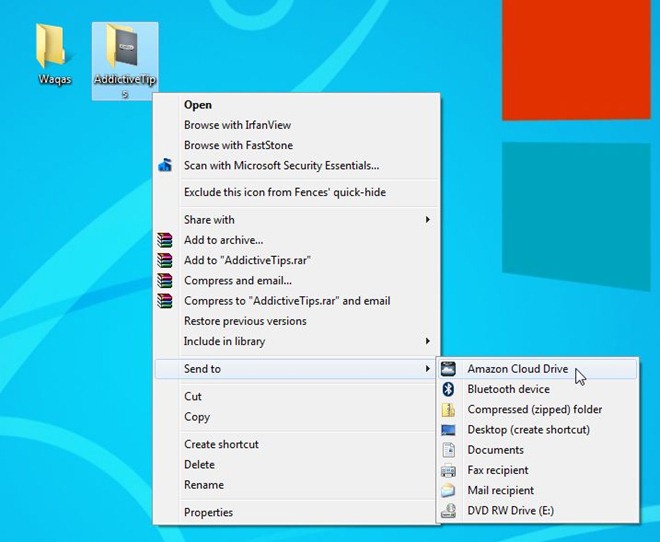Viewport: 660px width, 542px height.
Task: Choose Open from the context menu
Action: [296, 105]
